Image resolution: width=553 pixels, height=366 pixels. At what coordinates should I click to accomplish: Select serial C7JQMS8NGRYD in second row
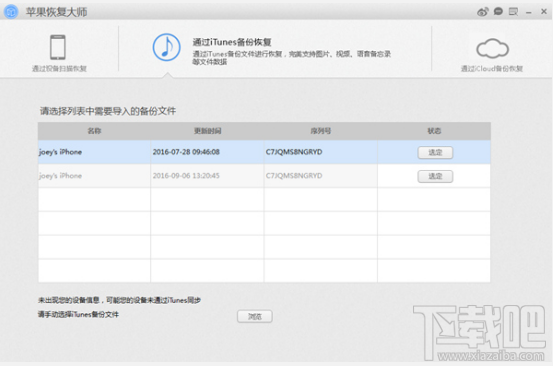tap(294, 176)
